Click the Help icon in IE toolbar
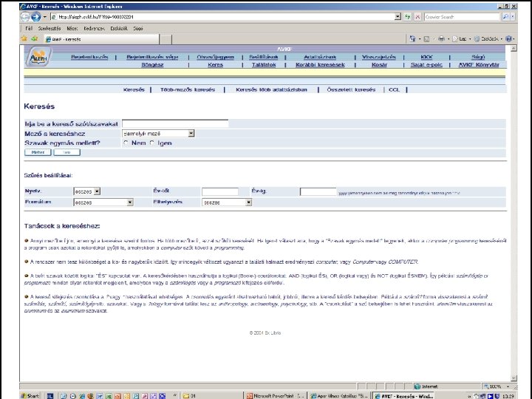The width and height of the screenshot is (532, 399). (x=508, y=38)
